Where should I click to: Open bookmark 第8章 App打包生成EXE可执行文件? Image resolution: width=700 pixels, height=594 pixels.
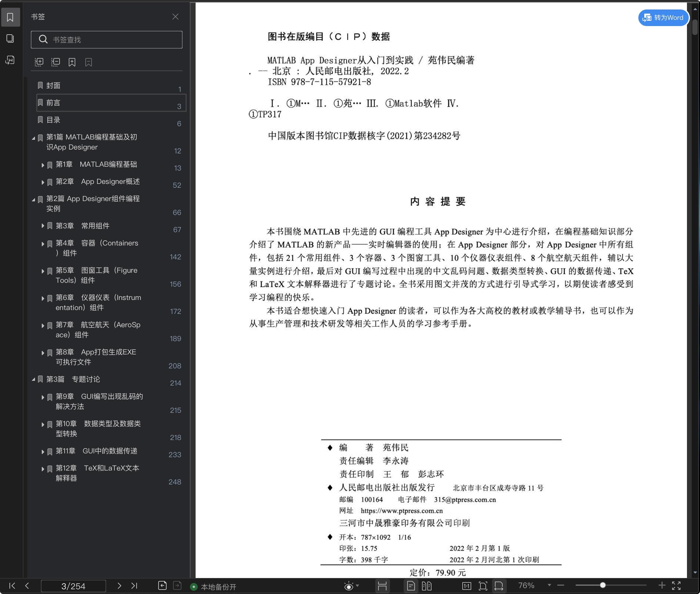96,357
